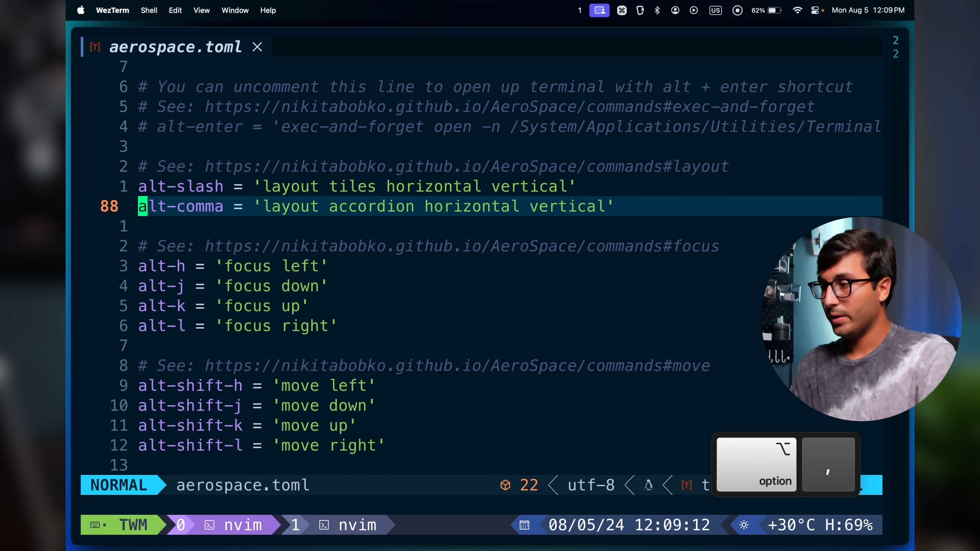Click the Linux penguin icon in statusline

[648, 485]
